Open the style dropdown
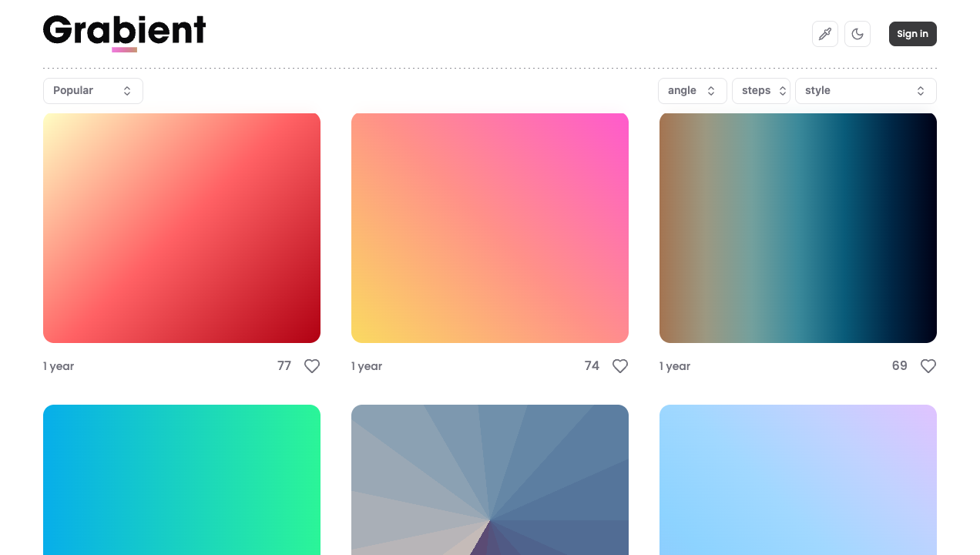 866,91
